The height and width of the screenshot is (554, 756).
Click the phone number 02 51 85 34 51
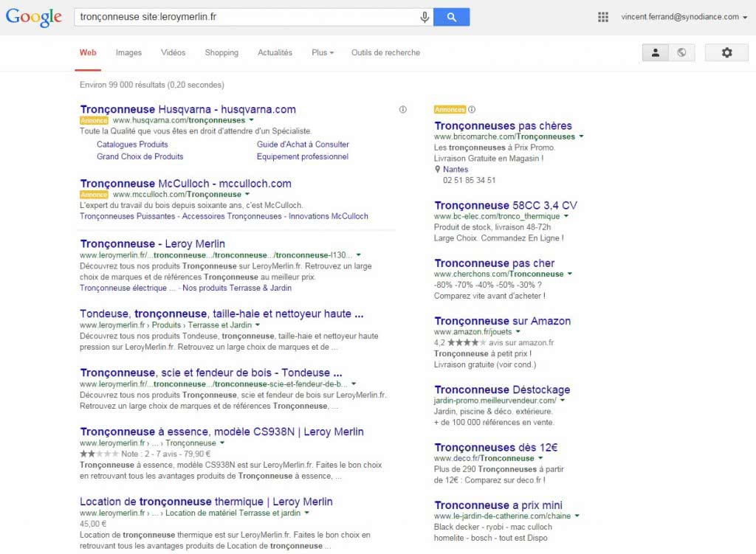(x=469, y=180)
